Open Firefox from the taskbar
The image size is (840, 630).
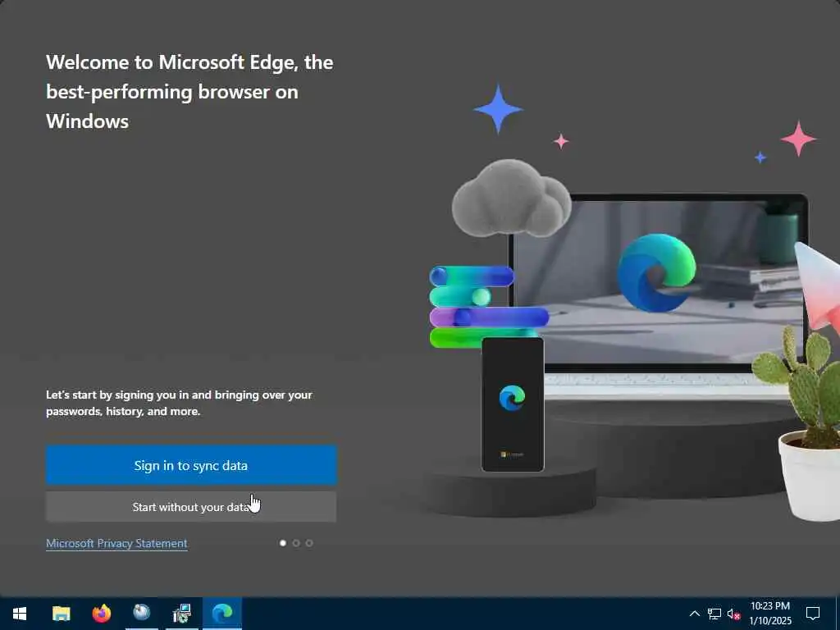[x=101, y=614]
